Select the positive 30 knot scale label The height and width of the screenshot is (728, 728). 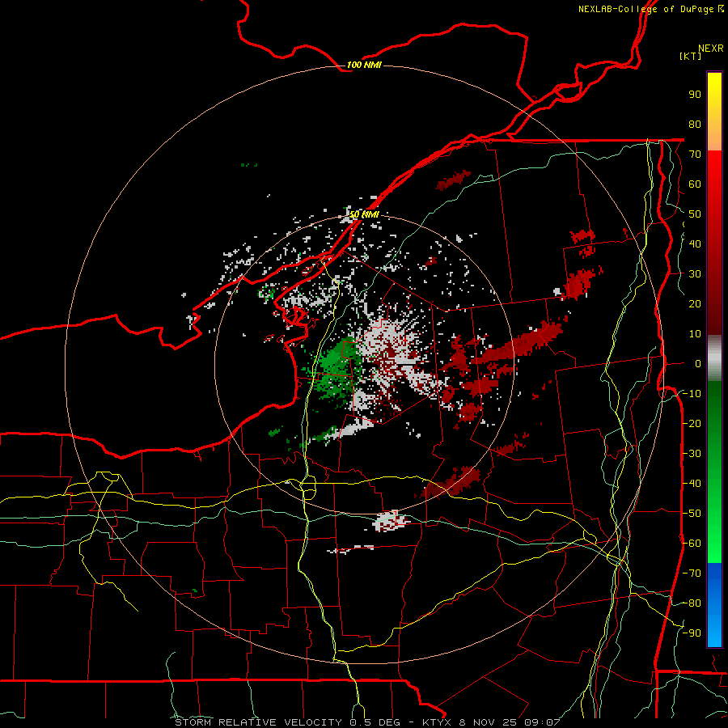click(695, 274)
